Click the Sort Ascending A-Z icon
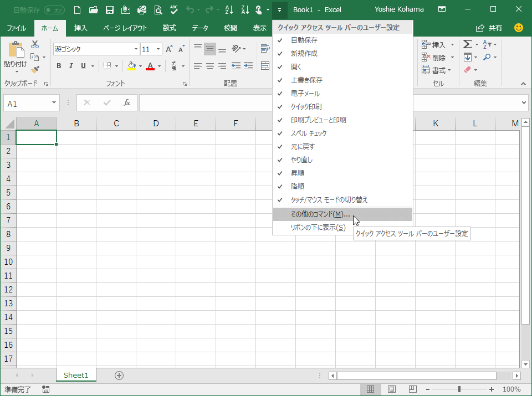This screenshot has height=396, width=532. pyautogui.click(x=229, y=10)
